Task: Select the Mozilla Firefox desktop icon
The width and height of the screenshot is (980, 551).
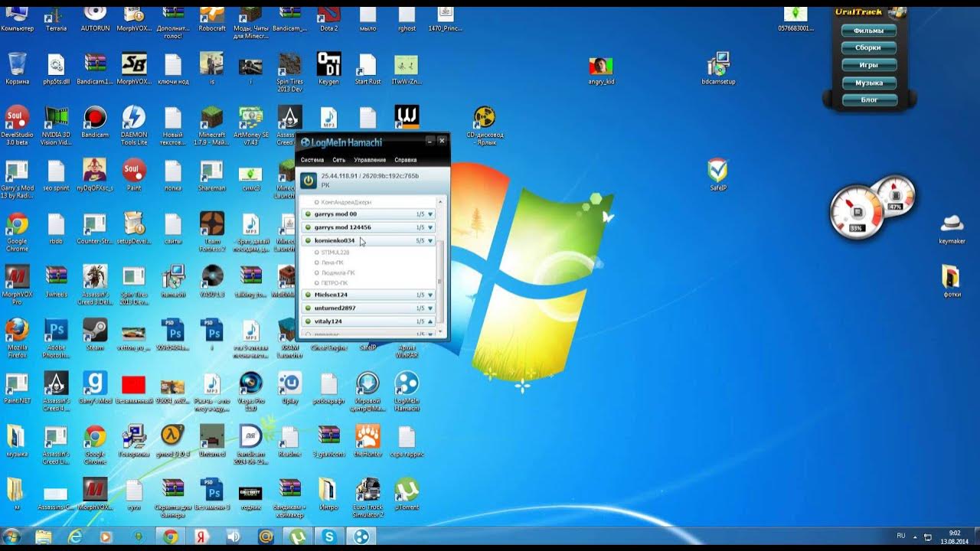Action: tap(17, 337)
